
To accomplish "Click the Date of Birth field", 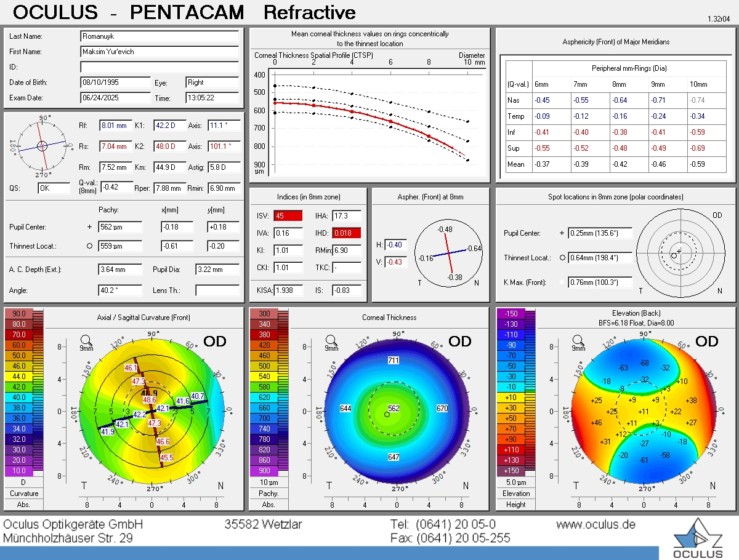I will pos(116,82).
